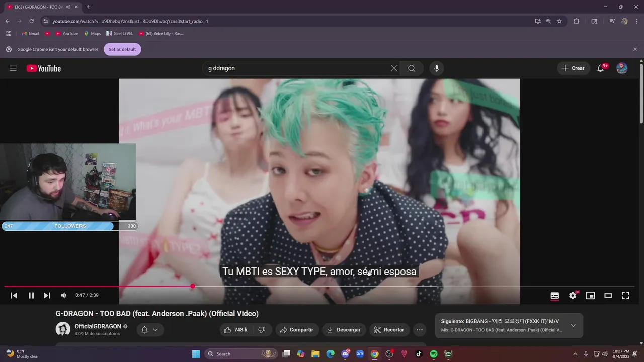View site information icon in address bar
The height and width of the screenshot is (362, 644).
[46, 21]
